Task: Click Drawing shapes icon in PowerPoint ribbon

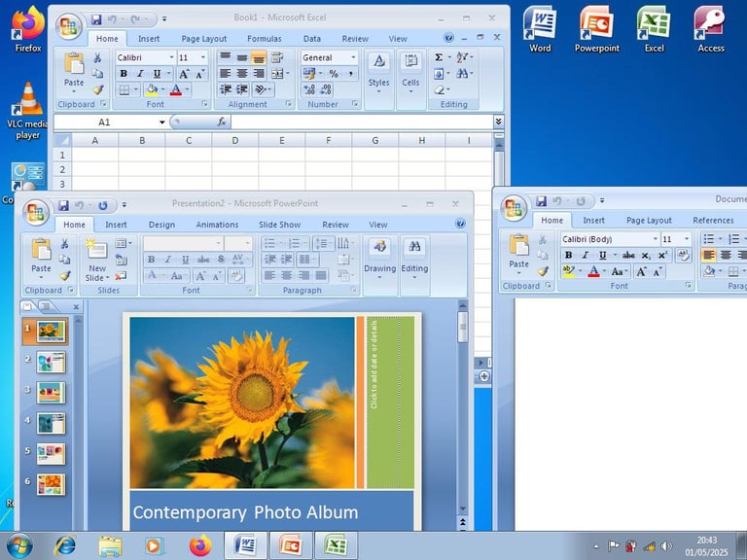Action: [x=379, y=247]
